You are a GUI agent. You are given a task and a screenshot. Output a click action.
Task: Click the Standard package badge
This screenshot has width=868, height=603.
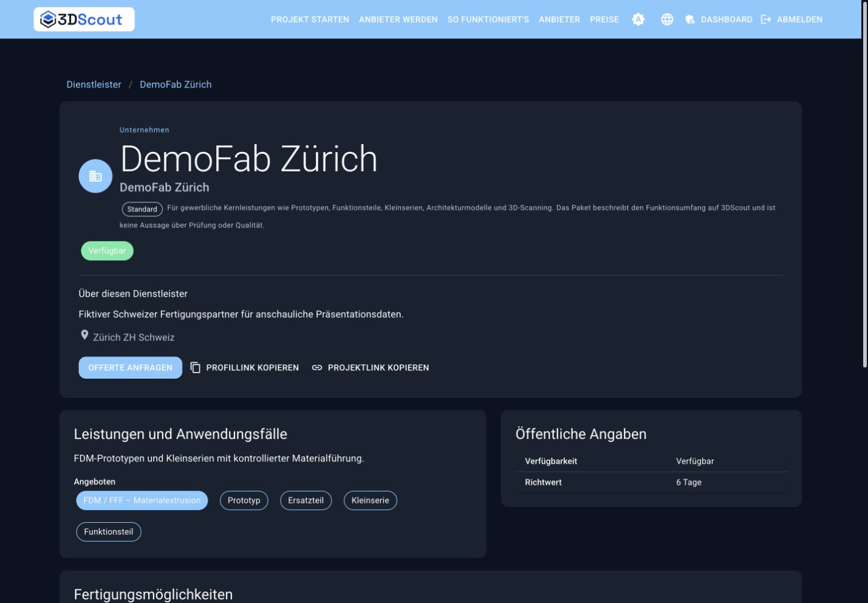[x=142, y=209]
